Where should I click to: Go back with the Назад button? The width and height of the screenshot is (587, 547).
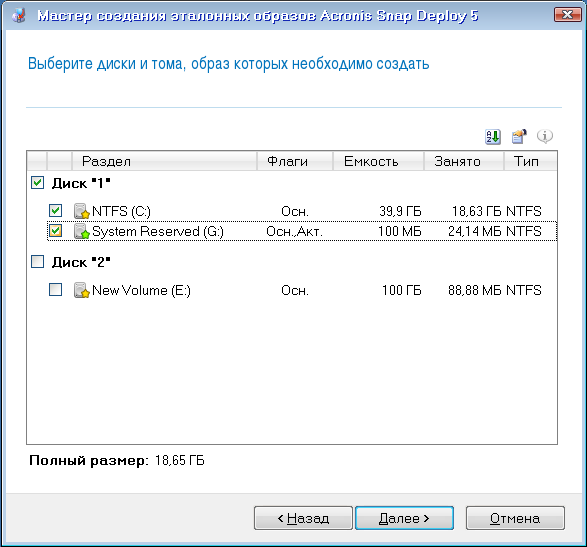coord(303,518)
